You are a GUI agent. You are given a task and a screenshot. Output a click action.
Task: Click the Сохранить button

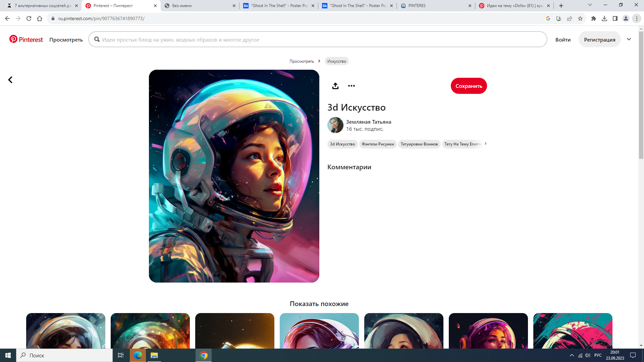pos(469,86)
